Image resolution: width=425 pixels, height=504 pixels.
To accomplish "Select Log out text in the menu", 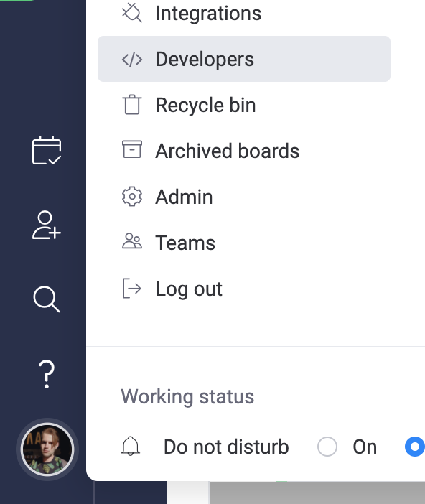I will coord(189,289).
